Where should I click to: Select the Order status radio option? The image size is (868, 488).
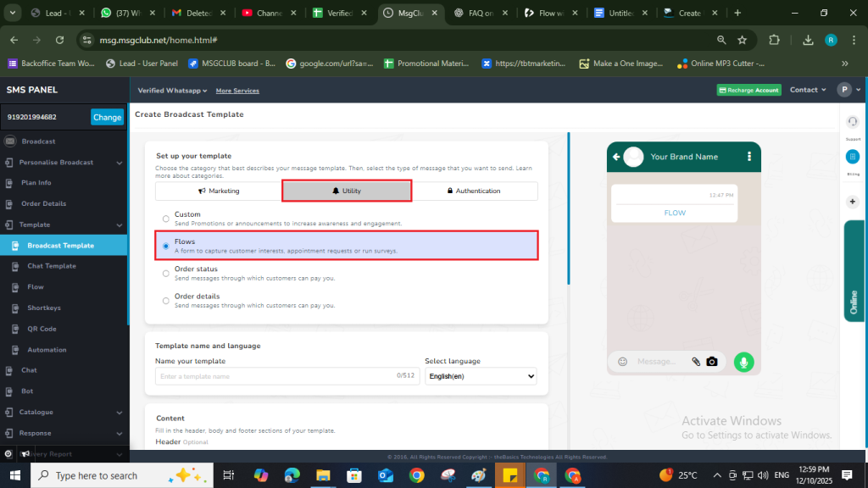pyautogui.click(x=165, y=273)
